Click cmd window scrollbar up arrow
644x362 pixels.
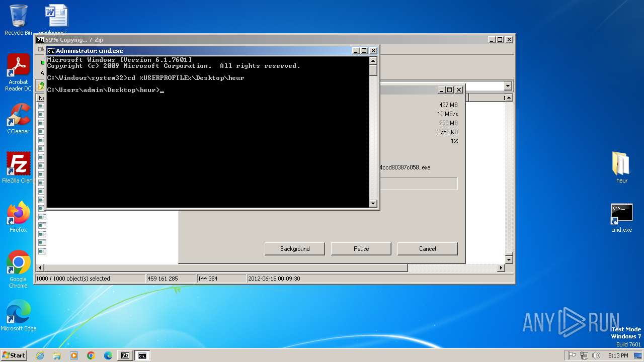pos(373,60)
